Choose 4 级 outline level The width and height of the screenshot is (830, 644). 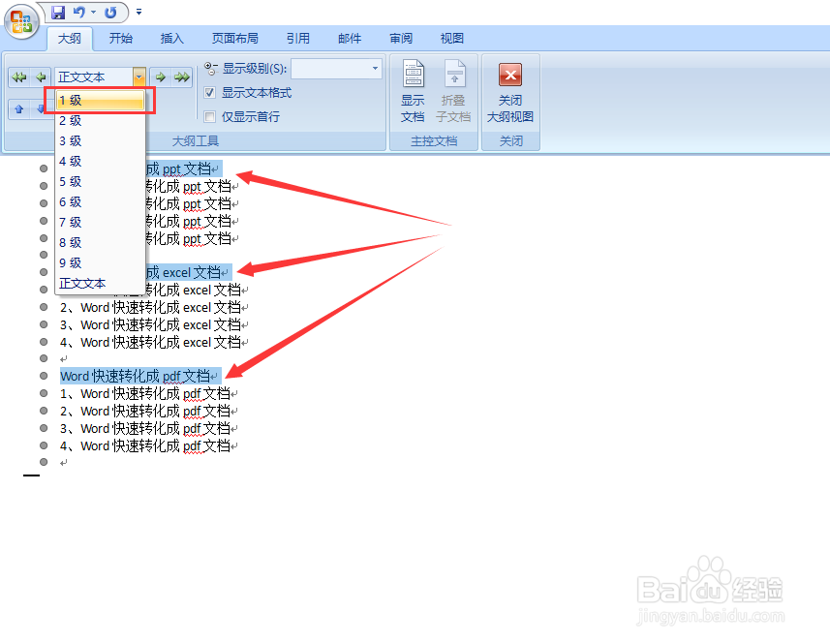click(100, 162)
